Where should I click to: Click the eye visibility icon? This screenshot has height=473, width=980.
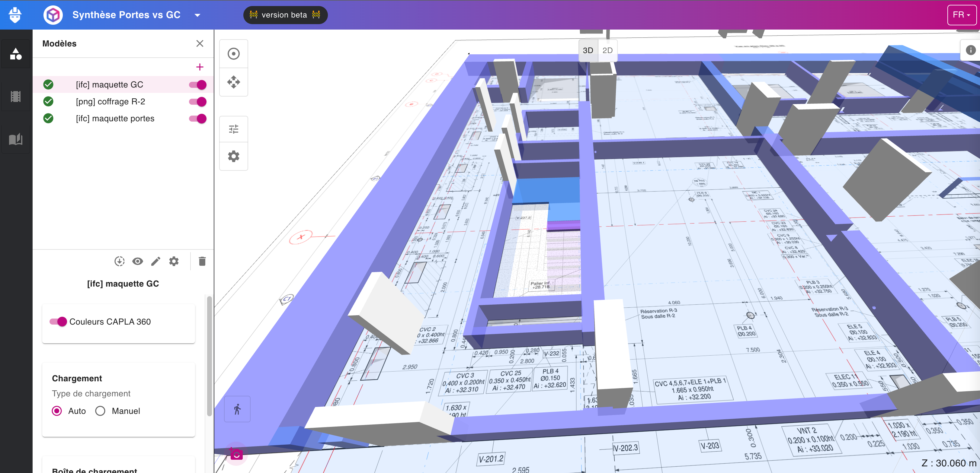pos(137,261)
